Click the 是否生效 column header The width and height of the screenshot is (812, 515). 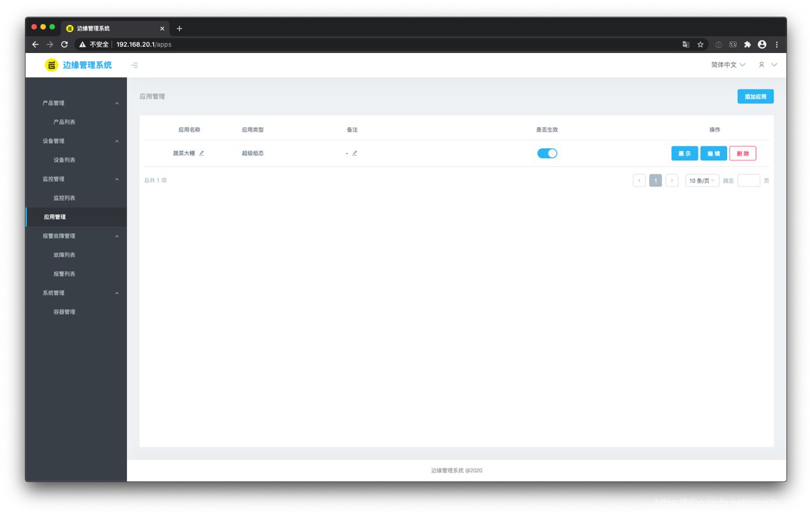(x=547, y=130)
